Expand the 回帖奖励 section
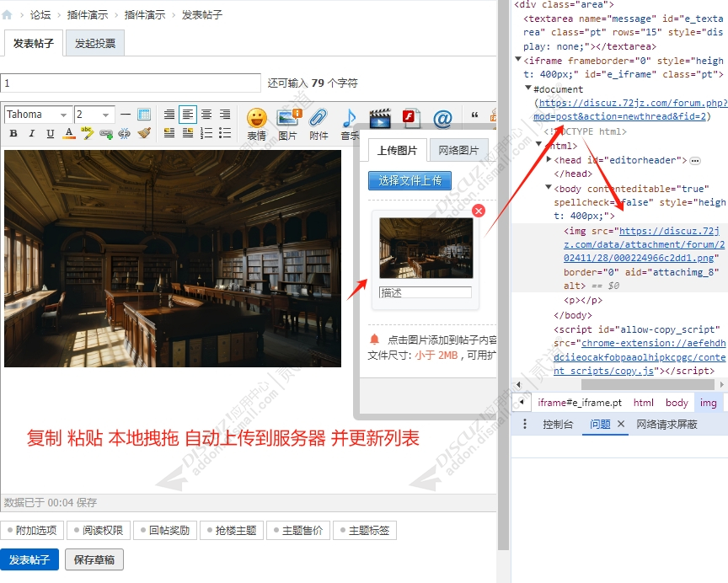728x583 pixels. (165, 531)
